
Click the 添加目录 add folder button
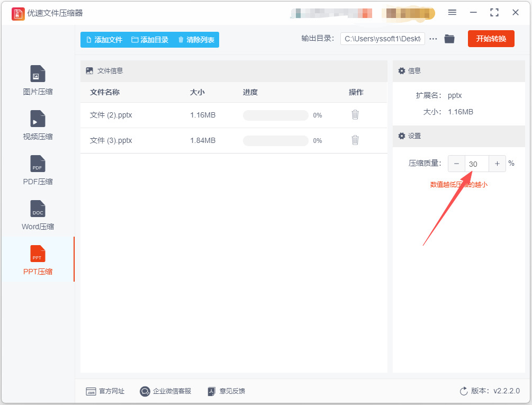coord(150,40)
